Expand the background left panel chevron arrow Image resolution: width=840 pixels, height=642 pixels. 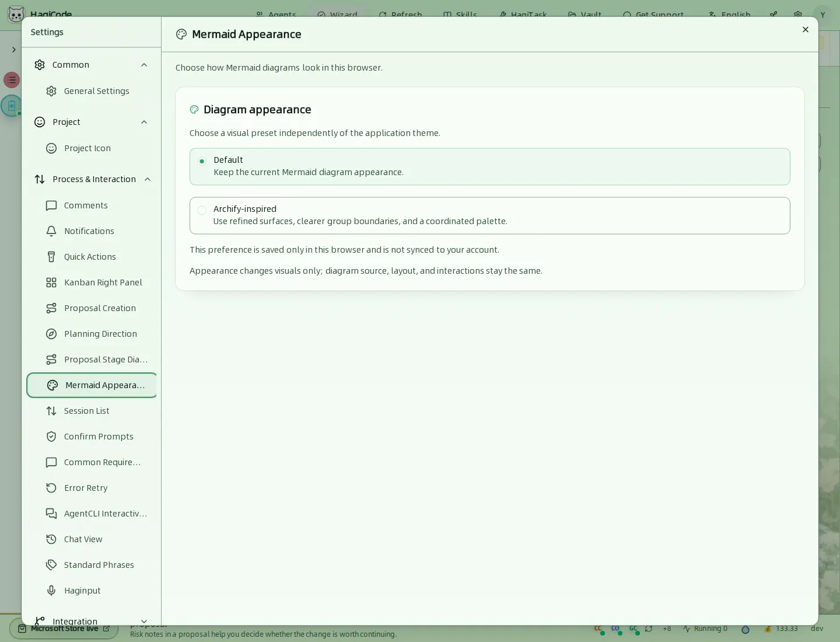pos(13,50)
